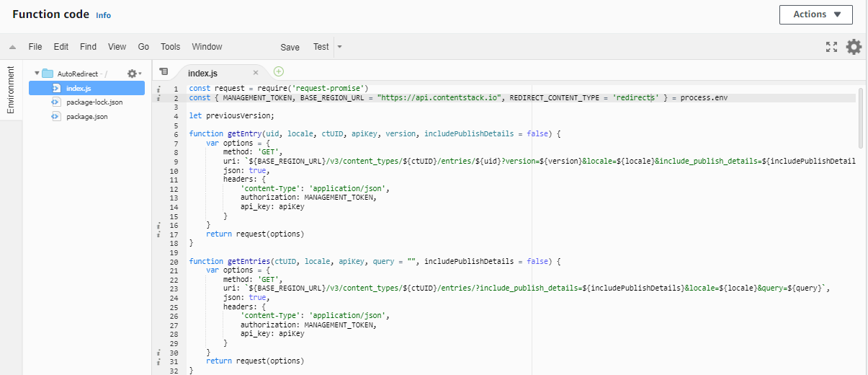
Task: Click the info marker on line 17
Action: pyautogui.click(x=158, y=234)
